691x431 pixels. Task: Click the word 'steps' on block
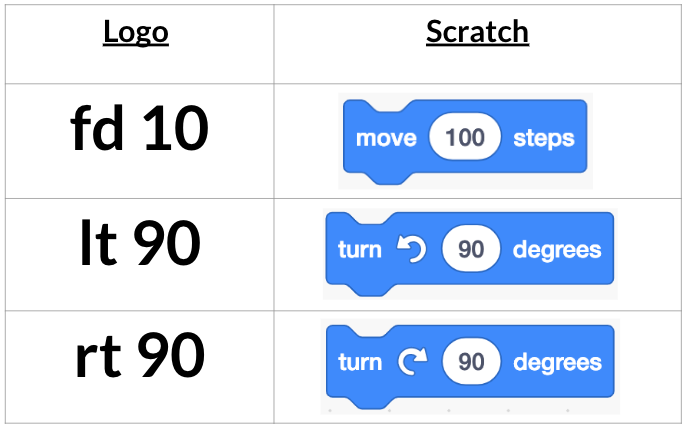[544, 139]
